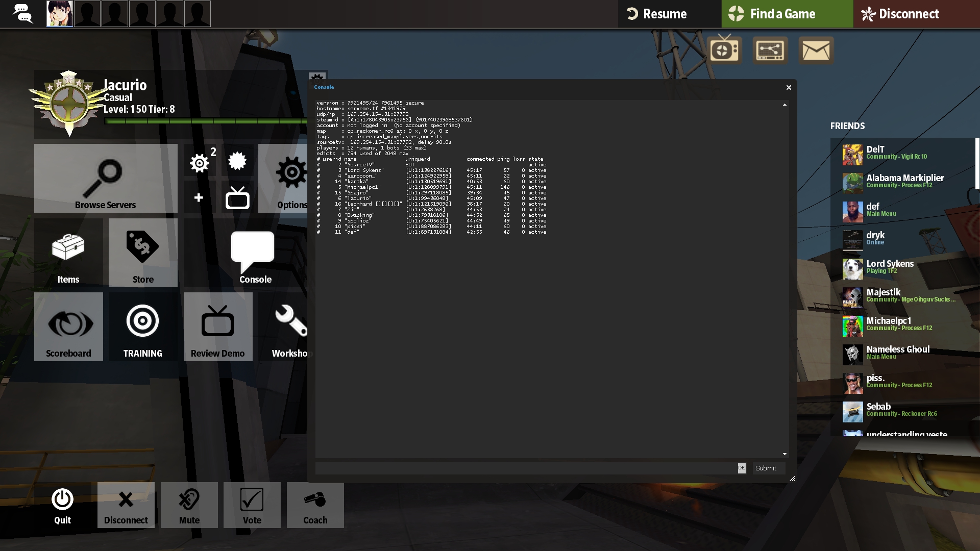Click the console scrollbar down arrow
Image resolution: width=980 pixels, height=551 pixels.
(x=785, y=454)
